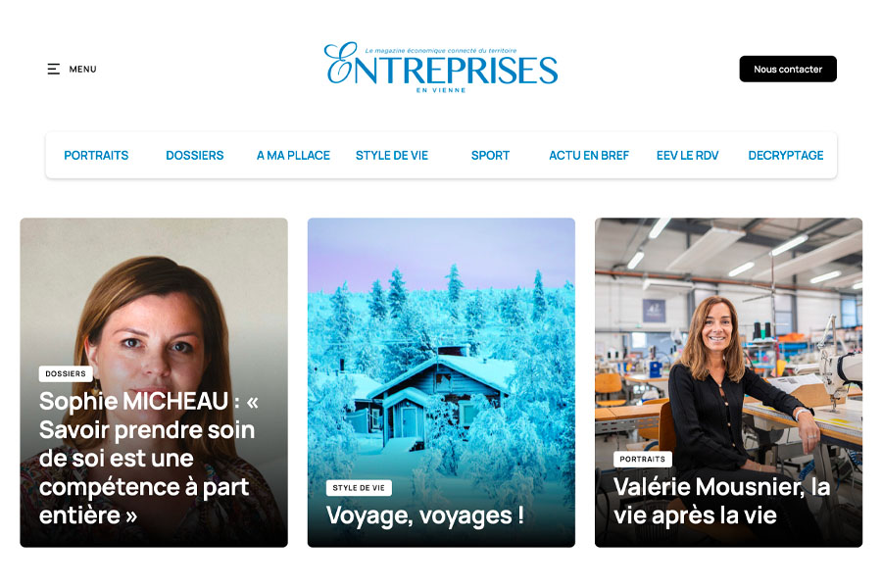Open the DECRYPTAGE category

[786, 155]
